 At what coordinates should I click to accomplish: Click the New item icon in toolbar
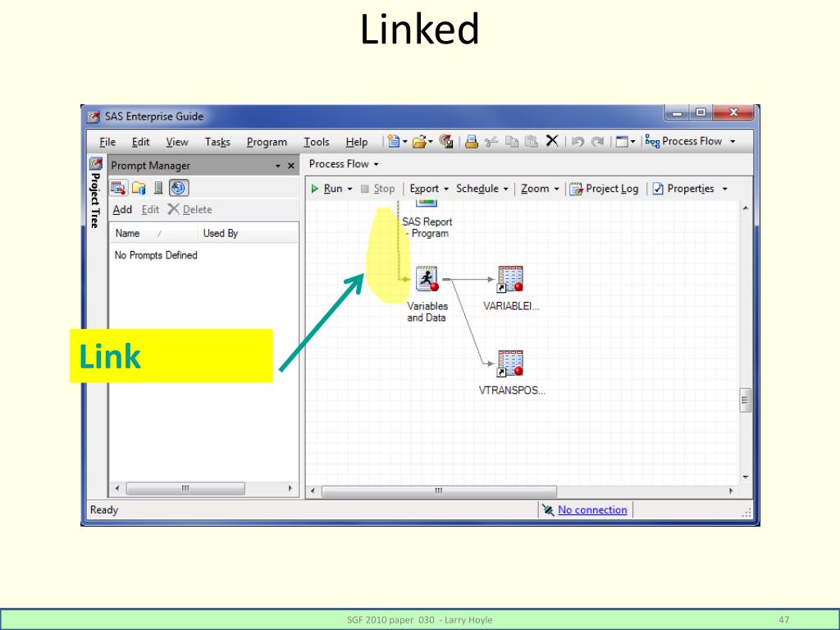[394, 141]
